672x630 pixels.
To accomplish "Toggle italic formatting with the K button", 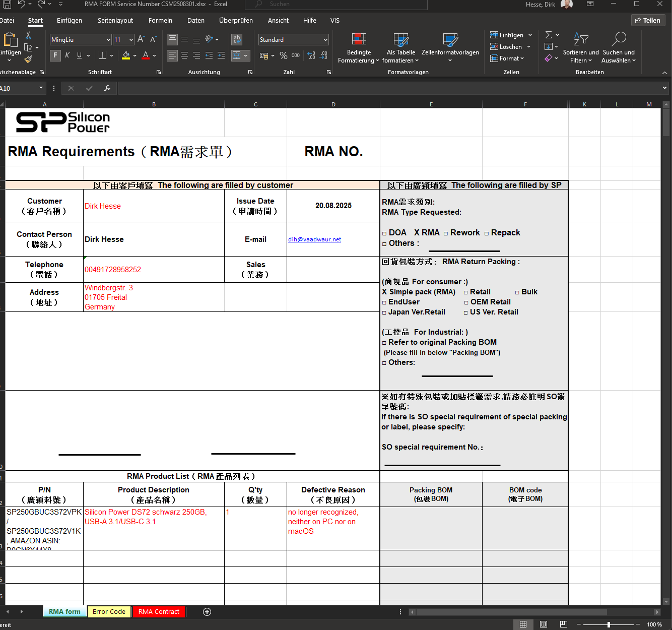I will (67, 55).
